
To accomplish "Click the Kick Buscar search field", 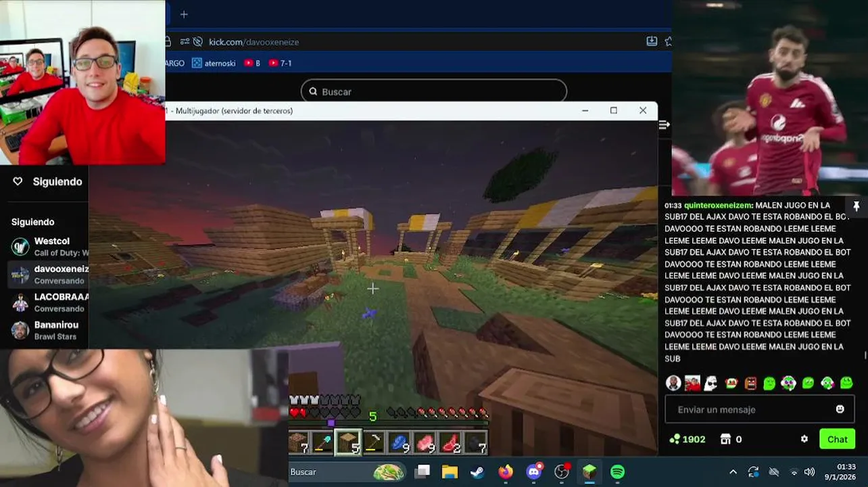I will pos(434,91).
